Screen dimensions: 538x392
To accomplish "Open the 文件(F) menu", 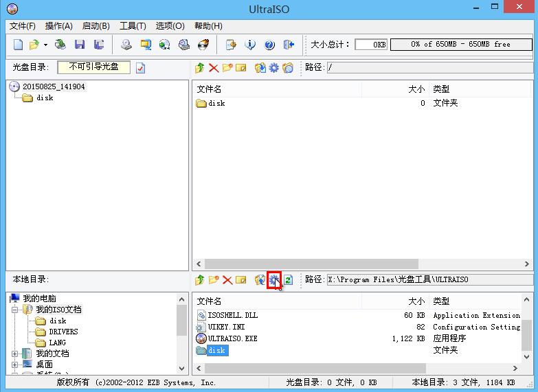I will tap(22, 26).
